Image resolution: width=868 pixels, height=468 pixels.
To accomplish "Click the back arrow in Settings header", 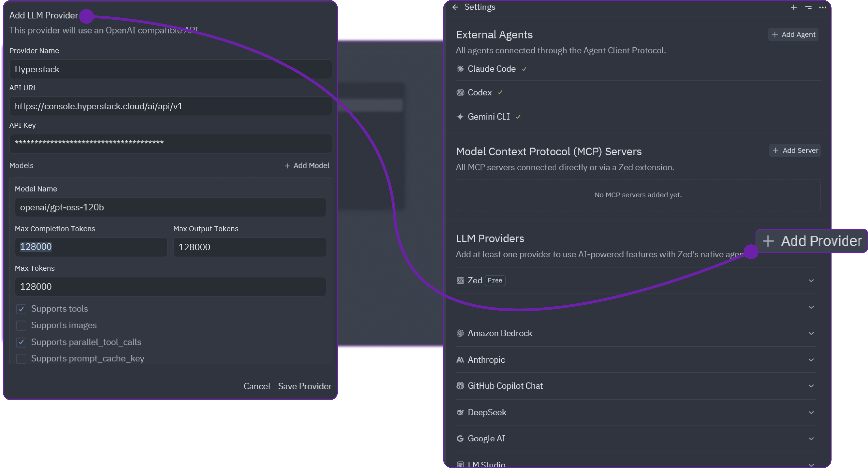I will pos(456,7).
